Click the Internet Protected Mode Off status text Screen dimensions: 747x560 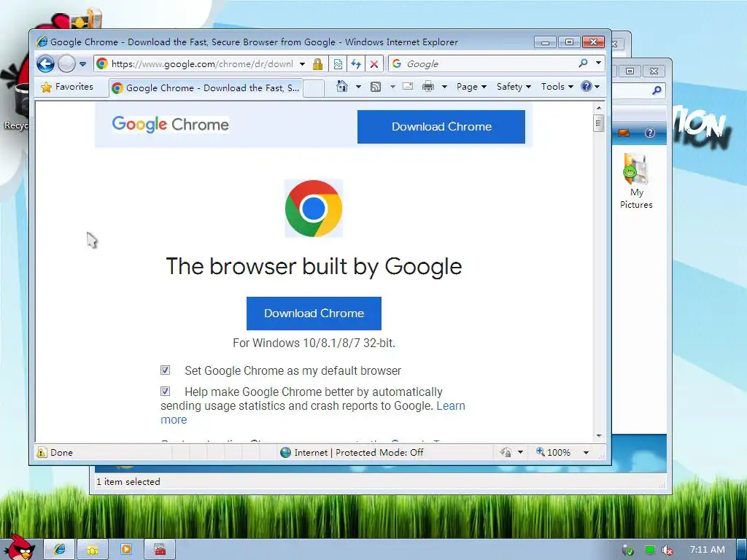(x=359, y=452)
